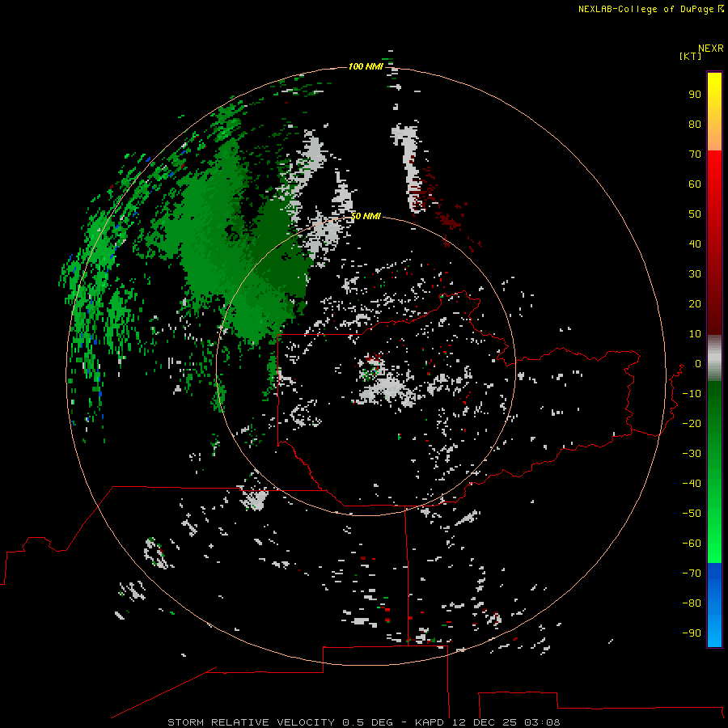Click the -80 value on velocity scale
Image resolution: width=728 pixels, height=728 pixels.
(692, 603)
